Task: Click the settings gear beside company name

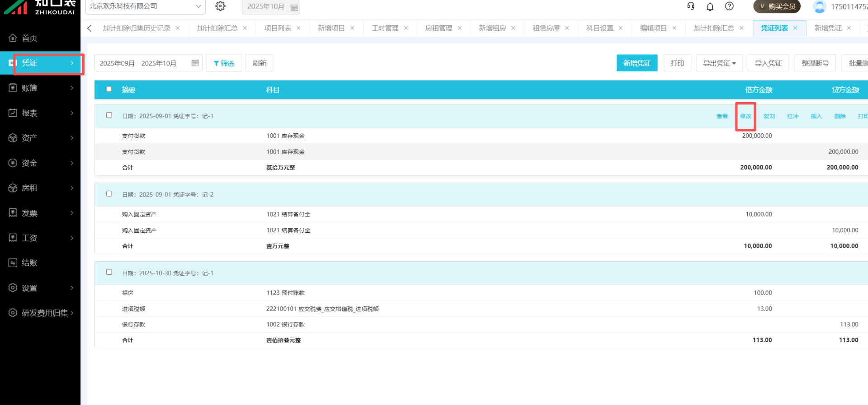Action: [x=220, y=6]
